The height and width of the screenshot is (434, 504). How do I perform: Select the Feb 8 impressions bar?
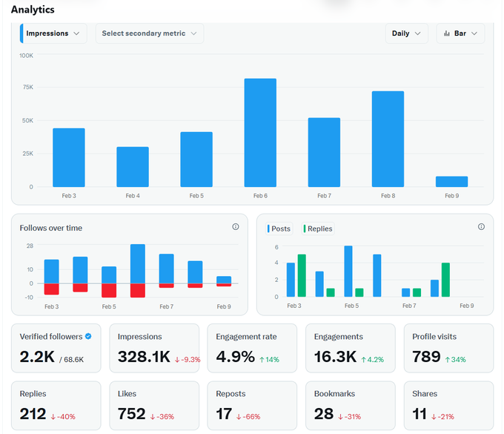pos(388,139)
